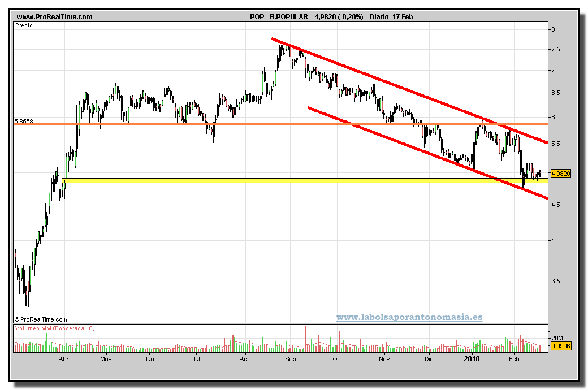Click the May month label
The width and height of the screenshot is (588, 390).
(x=106, y=359)
